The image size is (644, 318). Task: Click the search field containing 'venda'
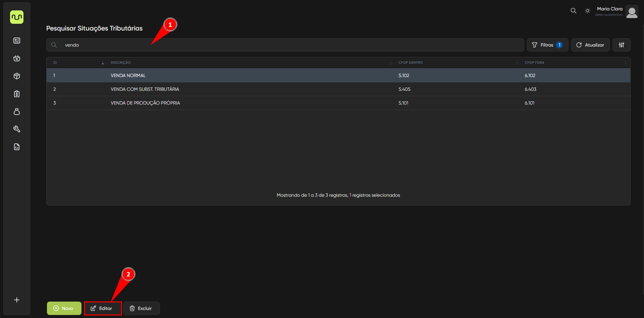coord(285,45)
